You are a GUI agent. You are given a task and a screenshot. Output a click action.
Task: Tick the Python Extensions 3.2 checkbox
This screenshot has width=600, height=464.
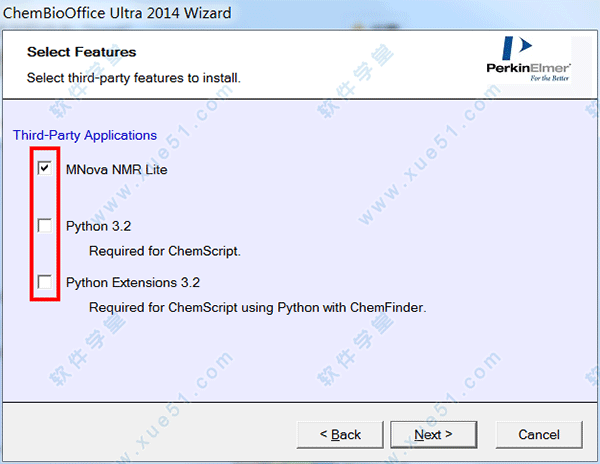45,282
